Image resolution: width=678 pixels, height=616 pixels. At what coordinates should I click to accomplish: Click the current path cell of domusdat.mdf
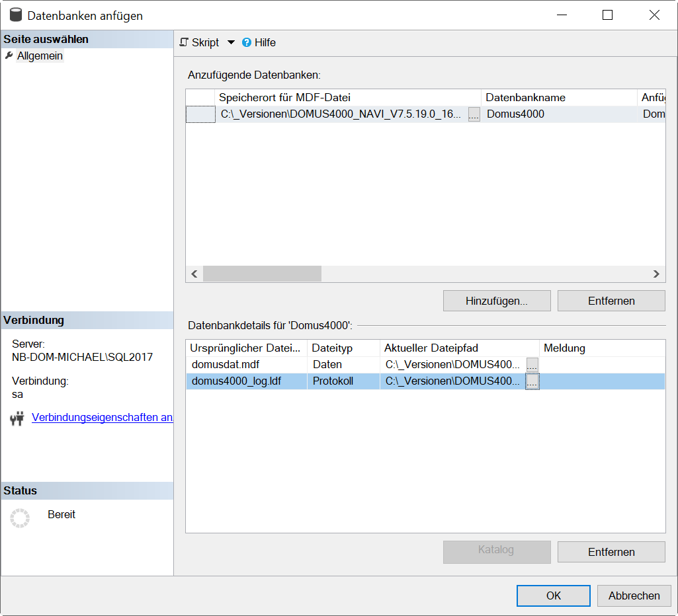452,365
